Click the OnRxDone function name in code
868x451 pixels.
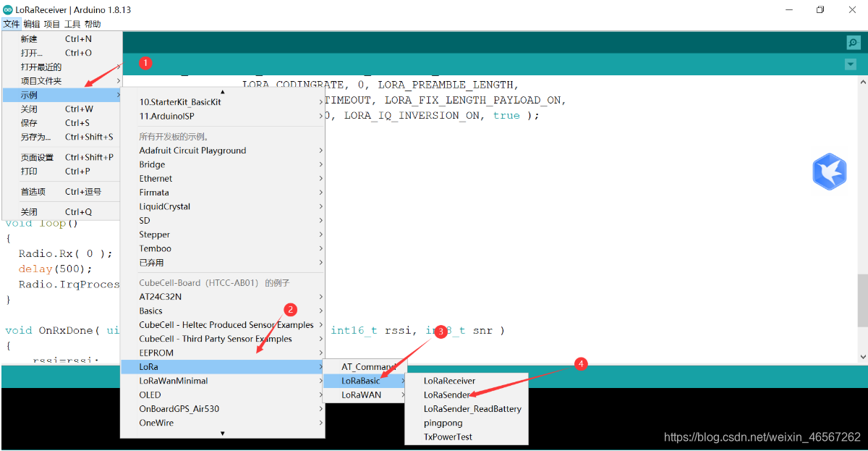coord(66,330)
